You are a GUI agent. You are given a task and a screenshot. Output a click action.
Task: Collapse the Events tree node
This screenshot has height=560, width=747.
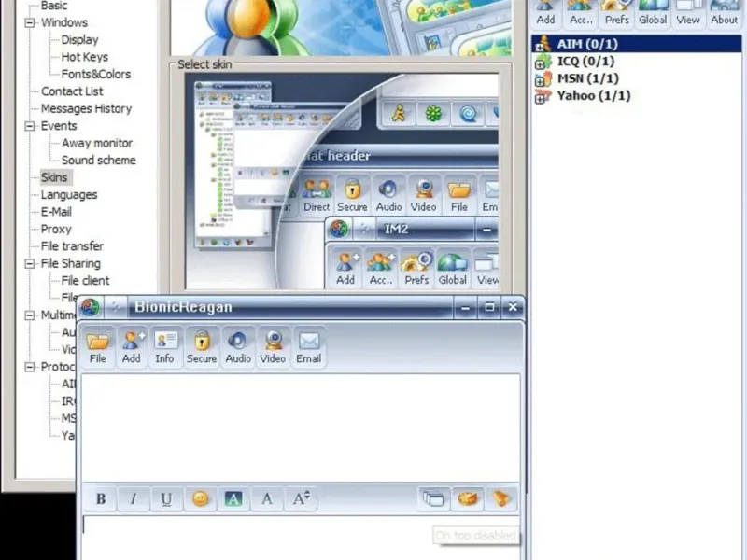(30, 126)
